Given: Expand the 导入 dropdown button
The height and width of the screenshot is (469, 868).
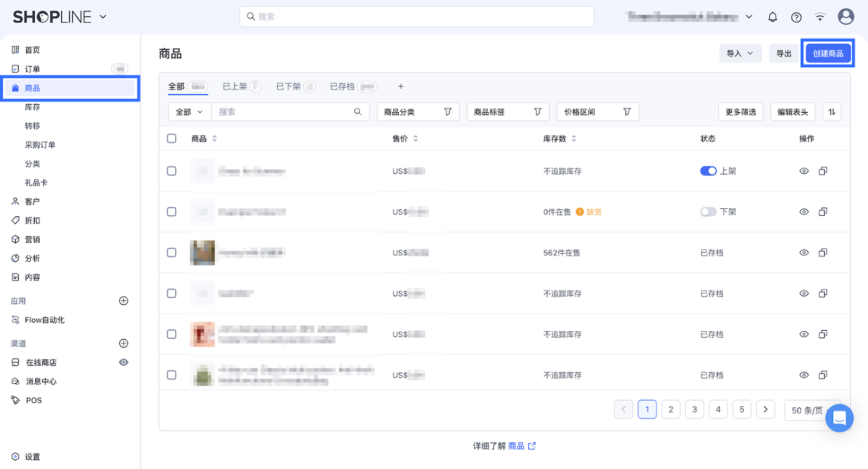Looking at the screenshot, I should coord(740,54).
